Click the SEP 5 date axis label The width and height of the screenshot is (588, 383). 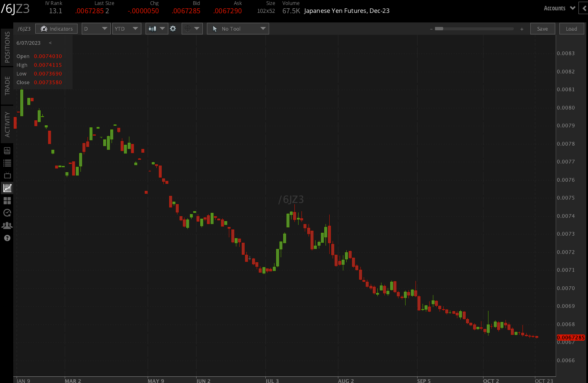[x=424, y=381]
